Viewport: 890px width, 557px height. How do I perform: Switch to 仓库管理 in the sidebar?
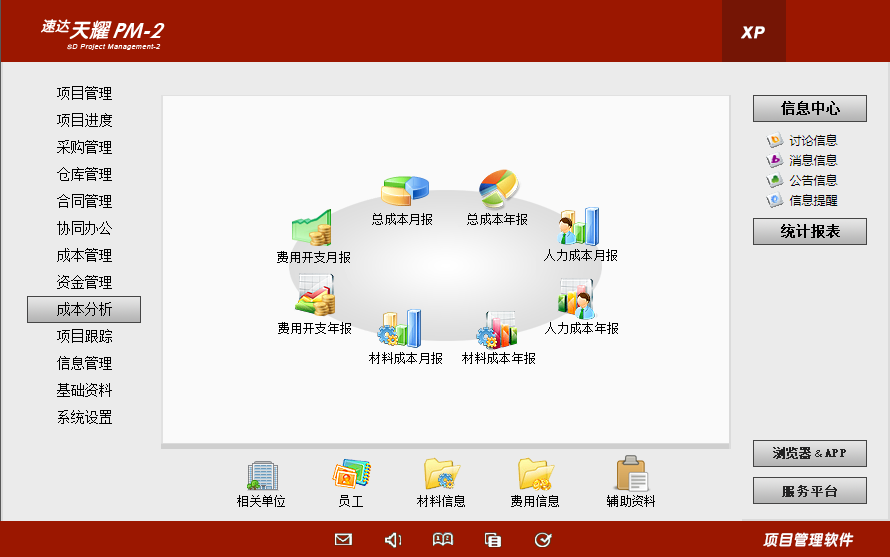(84, 174)
